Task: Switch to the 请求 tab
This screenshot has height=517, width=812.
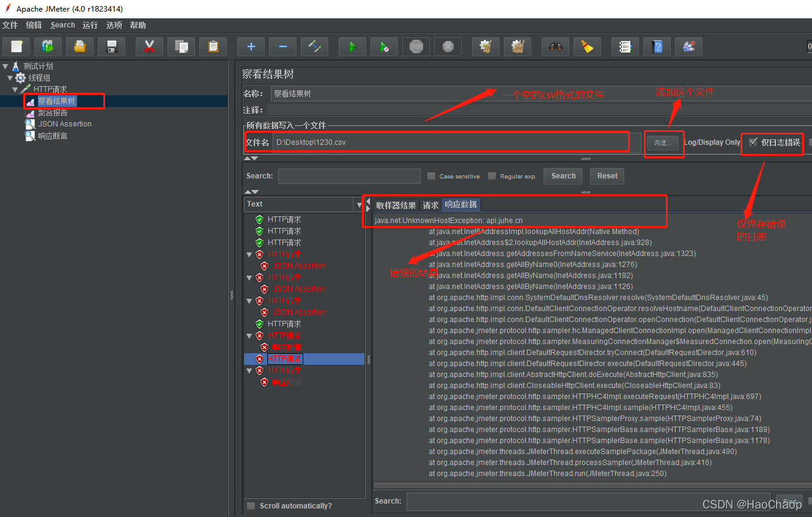Action: [430, 205]
